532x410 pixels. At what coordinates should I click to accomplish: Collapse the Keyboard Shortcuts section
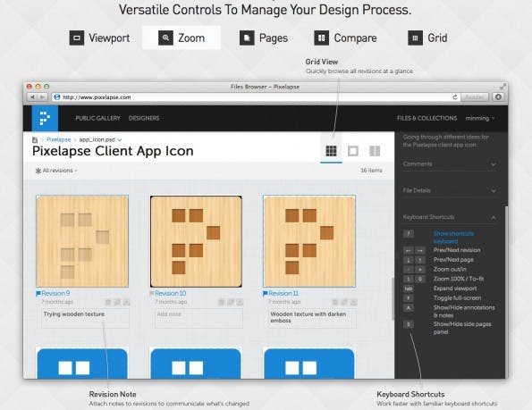[449, 217]
